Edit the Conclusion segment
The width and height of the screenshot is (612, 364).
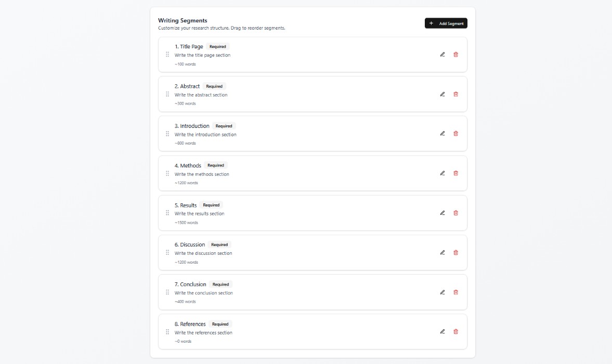[442, 292]
